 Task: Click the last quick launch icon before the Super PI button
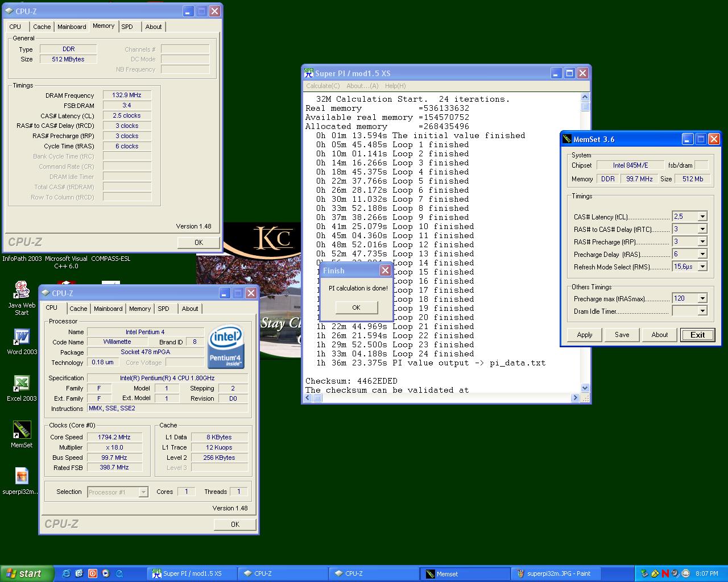point(119,573)
